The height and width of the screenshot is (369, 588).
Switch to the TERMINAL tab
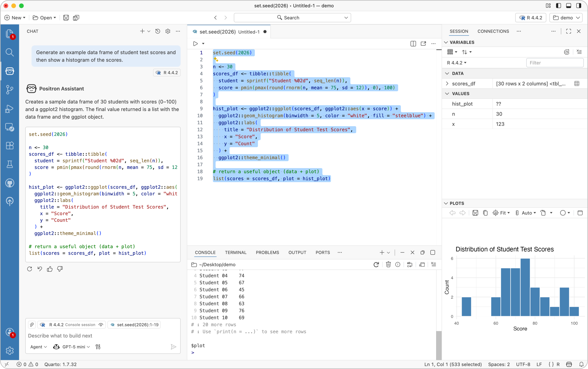(x=235, y=252)
